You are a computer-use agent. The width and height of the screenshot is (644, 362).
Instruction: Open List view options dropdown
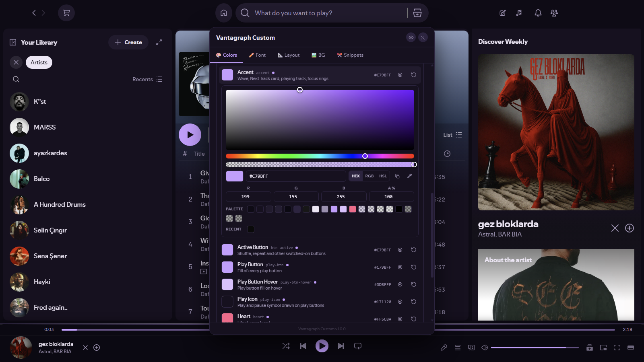click(452, 135)
